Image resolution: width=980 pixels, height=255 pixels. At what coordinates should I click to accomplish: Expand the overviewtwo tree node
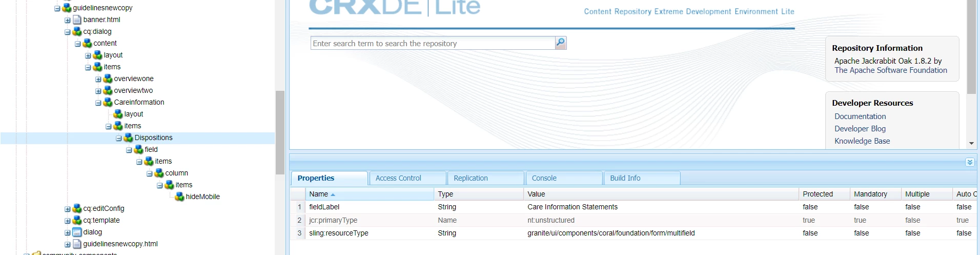[x=98, y=91]
